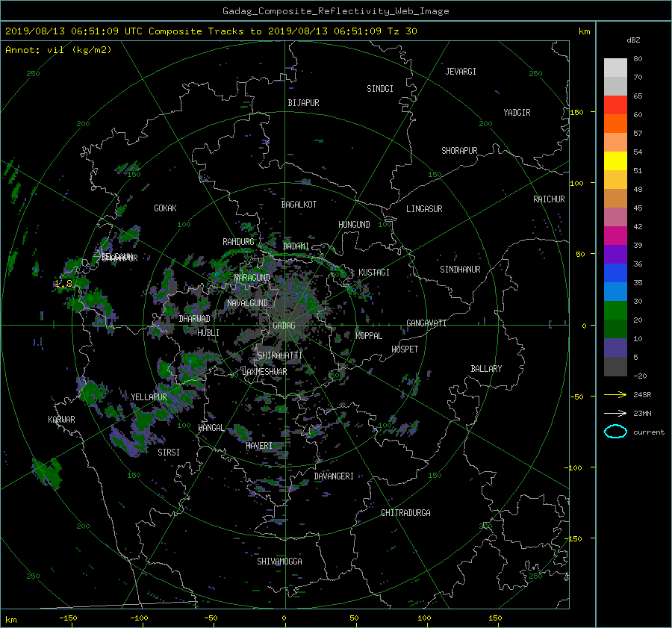Click the SHIRAHATTI city label
The image size is (672, 628).
click(x=280, y=355)
